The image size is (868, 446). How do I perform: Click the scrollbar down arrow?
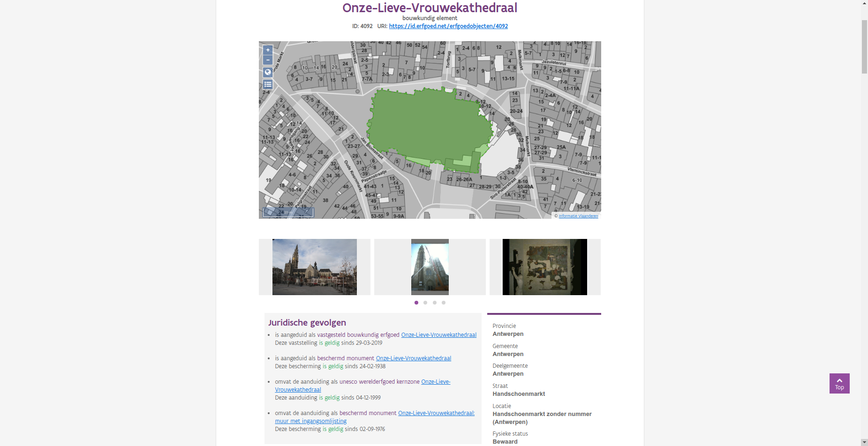point(864,442)
